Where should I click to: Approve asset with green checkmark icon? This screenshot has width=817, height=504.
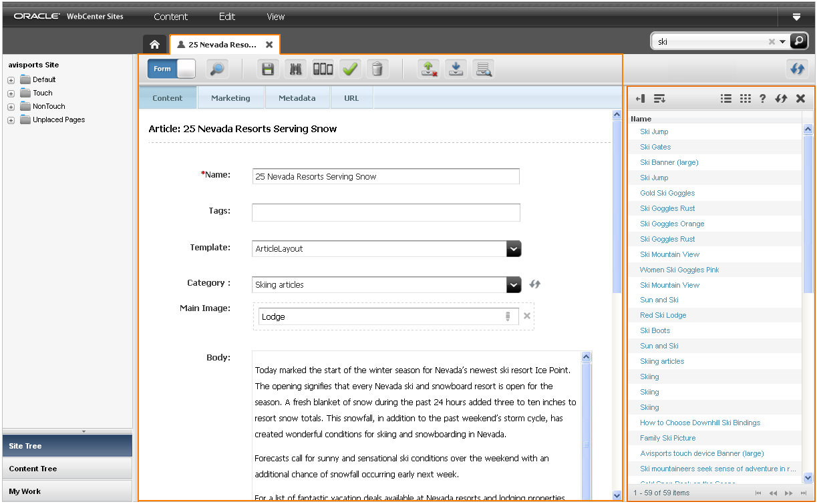349,69
